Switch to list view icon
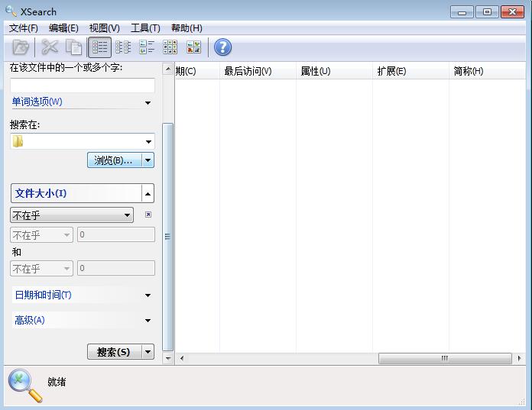 coord(123,47)
